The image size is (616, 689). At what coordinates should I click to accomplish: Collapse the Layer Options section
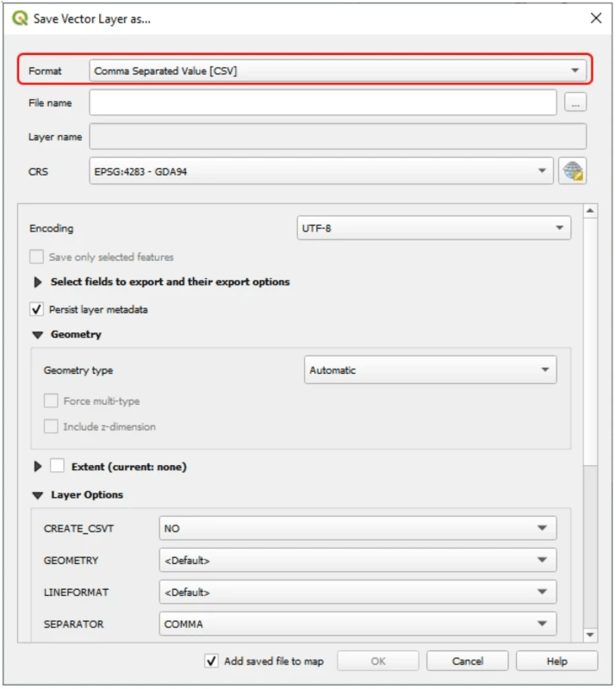pos(38,495)
